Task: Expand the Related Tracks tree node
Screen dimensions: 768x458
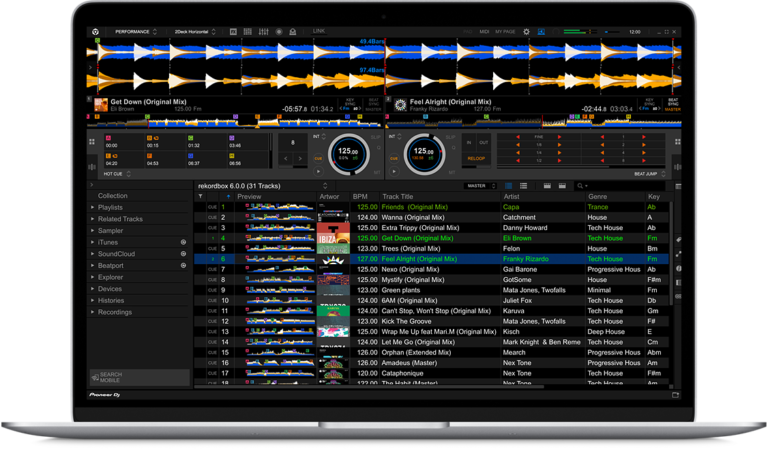Action: coord(92,219)
